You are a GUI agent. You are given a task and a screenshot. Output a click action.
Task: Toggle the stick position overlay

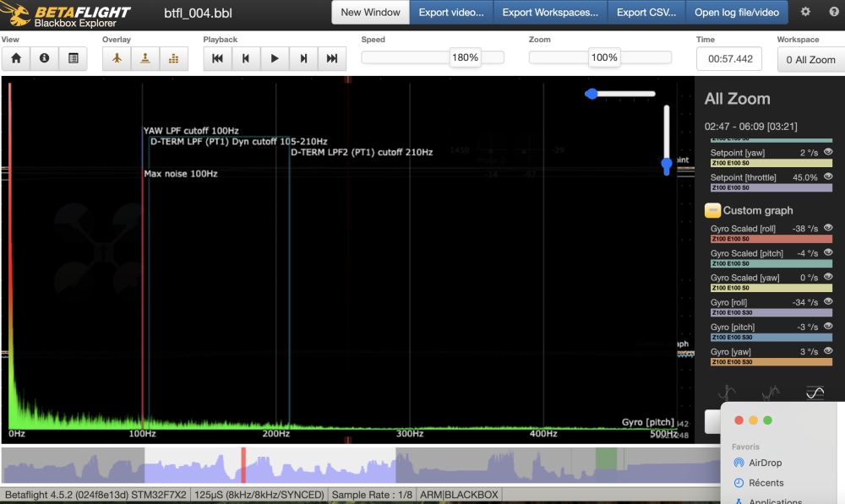click(x=145, y=58)
